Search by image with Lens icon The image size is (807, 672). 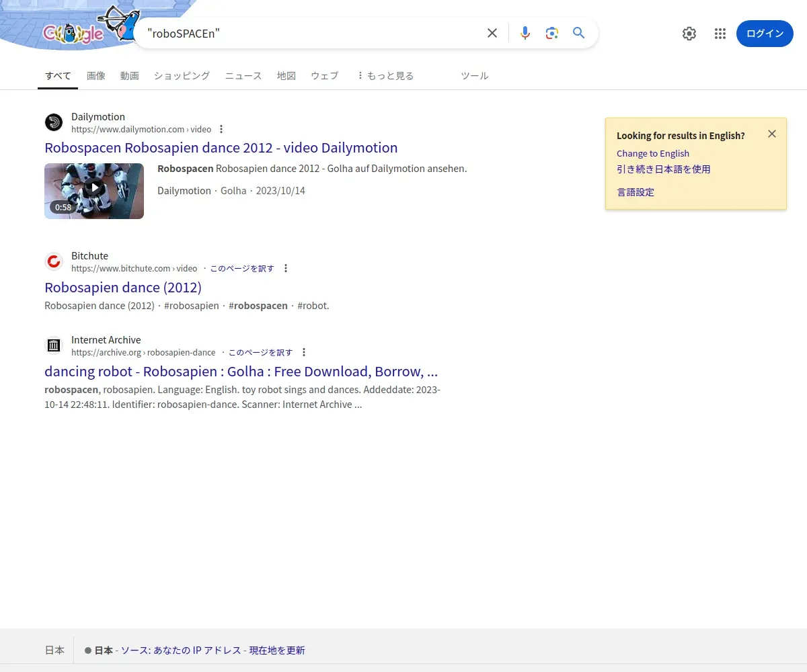552,33
